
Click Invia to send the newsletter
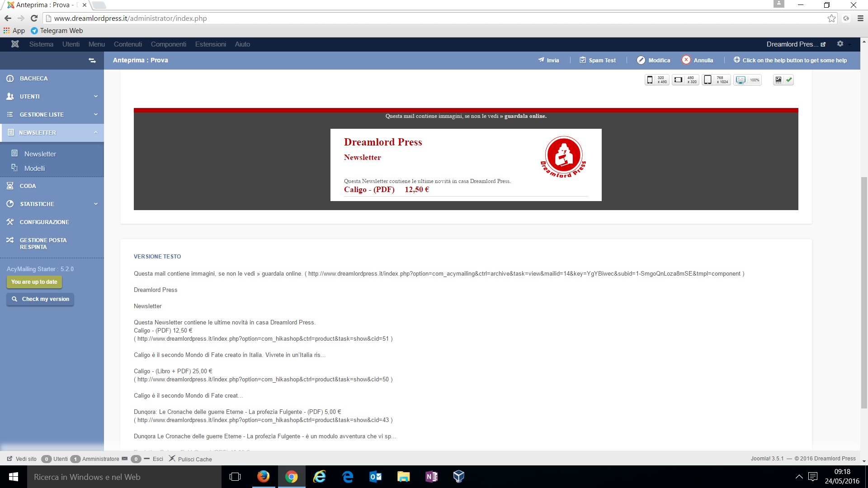548,60
